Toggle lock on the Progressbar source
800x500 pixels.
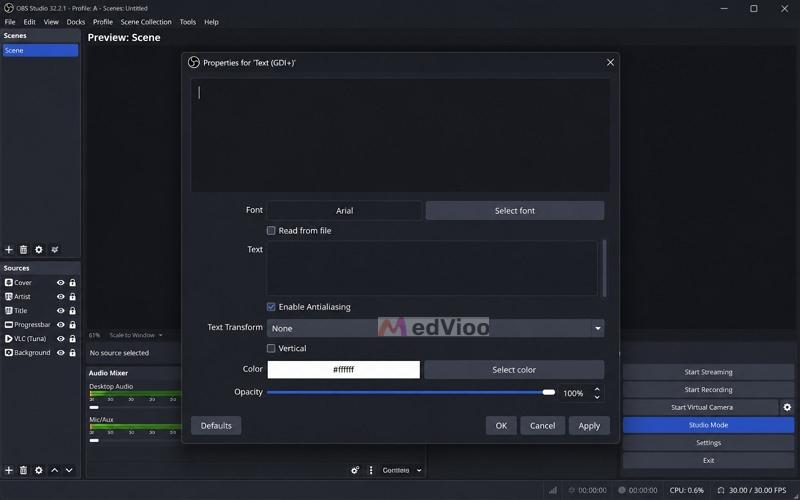pos(72,324)
